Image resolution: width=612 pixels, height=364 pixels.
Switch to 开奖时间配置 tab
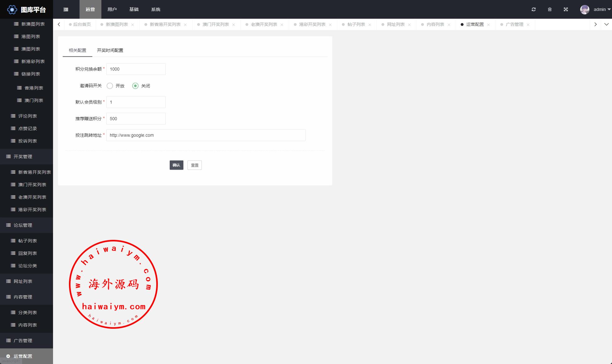[x=110, y=50]
